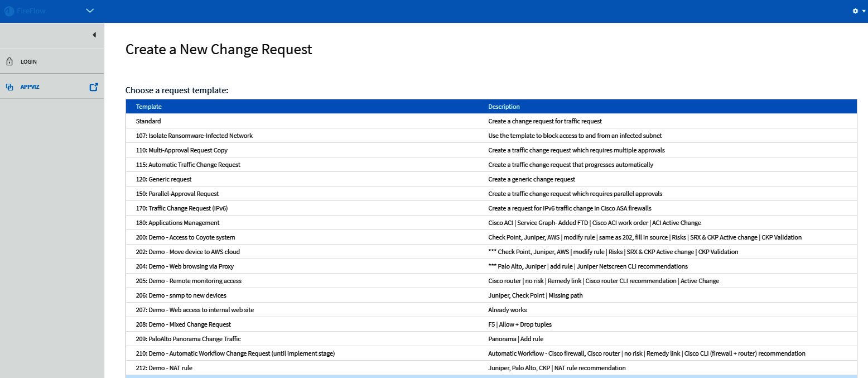Open the FireFlow product switcher dropdown
Screen dimensions: 868x378
90,11
